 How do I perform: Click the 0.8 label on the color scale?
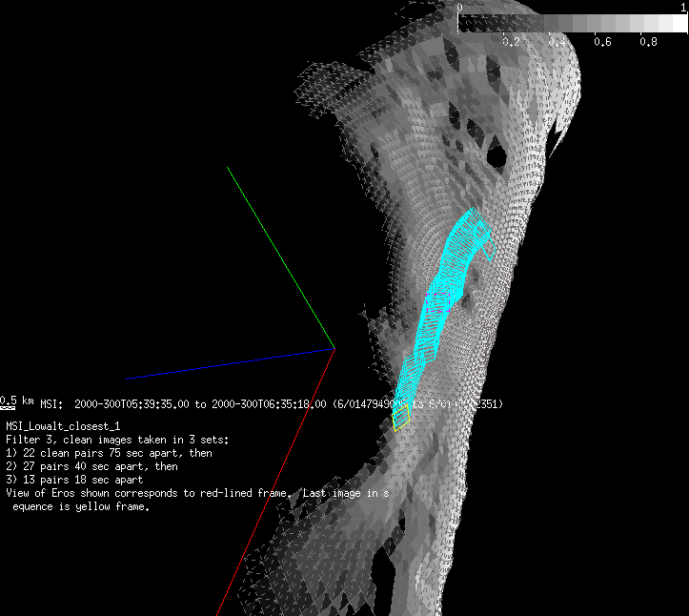648,42
